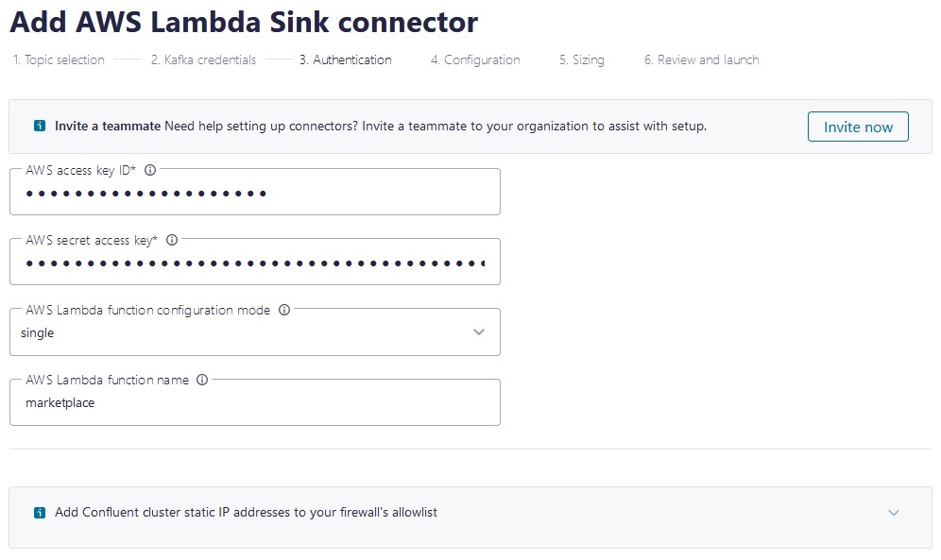Select the Authentication step
The height and width of the screenshot is (560, 941).
346,59
